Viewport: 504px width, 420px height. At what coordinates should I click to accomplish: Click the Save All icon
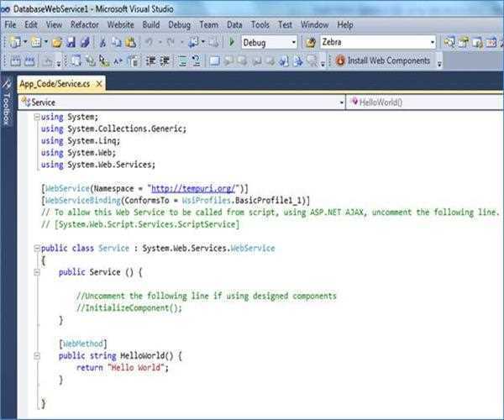pos(85,42)
